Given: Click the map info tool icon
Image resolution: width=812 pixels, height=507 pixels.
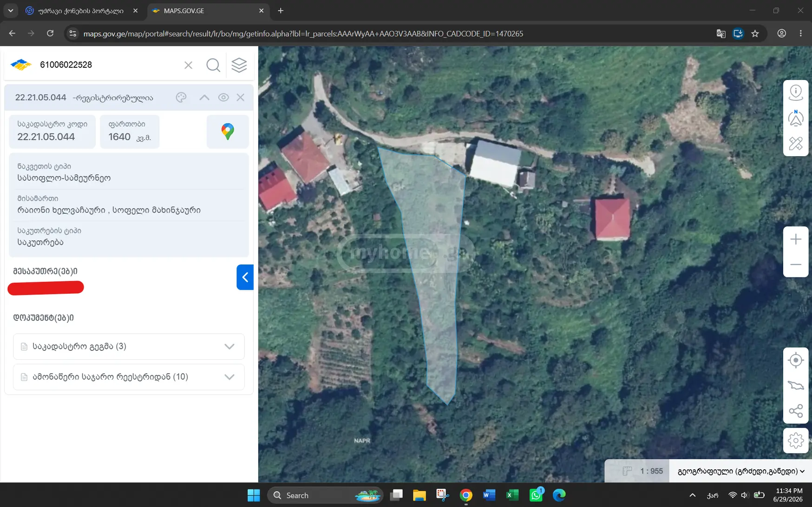Looking at the screenshot, I should 796,92.
